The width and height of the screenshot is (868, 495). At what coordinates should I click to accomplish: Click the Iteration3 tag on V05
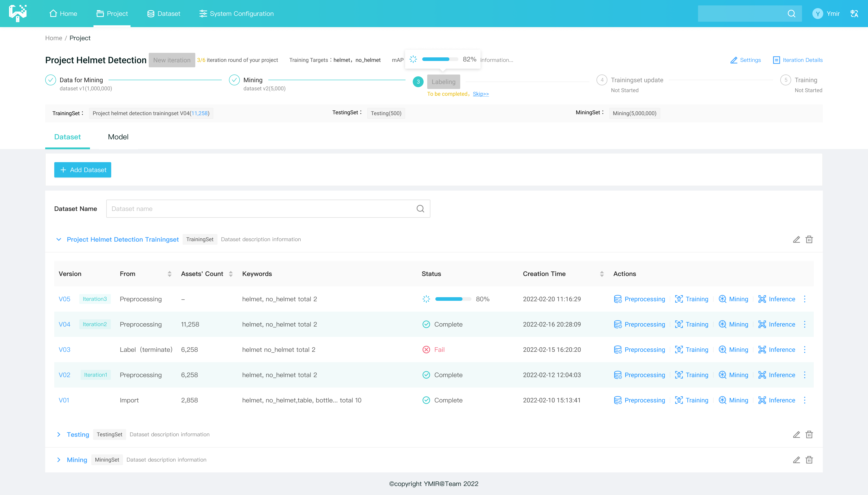click(x=94, y=299)
